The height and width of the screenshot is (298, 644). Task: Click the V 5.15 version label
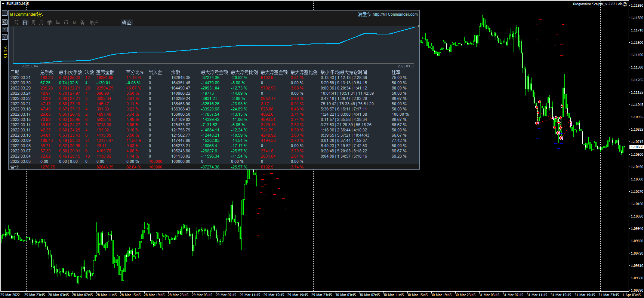click(5, 52)
